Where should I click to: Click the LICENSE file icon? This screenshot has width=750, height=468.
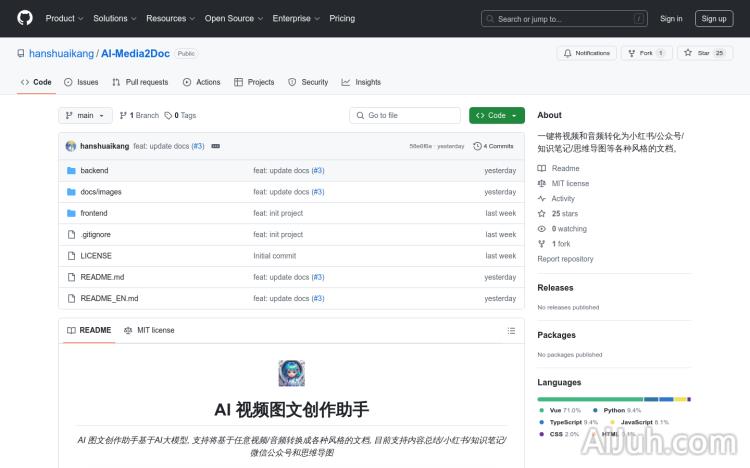click(71, 256)
